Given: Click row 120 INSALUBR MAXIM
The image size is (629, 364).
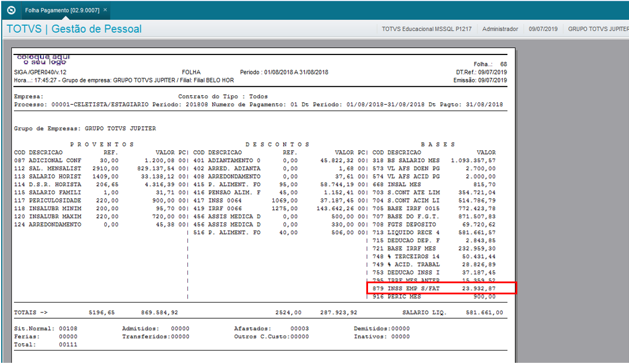Looking at the screenshot, I should tap(101, 217).
